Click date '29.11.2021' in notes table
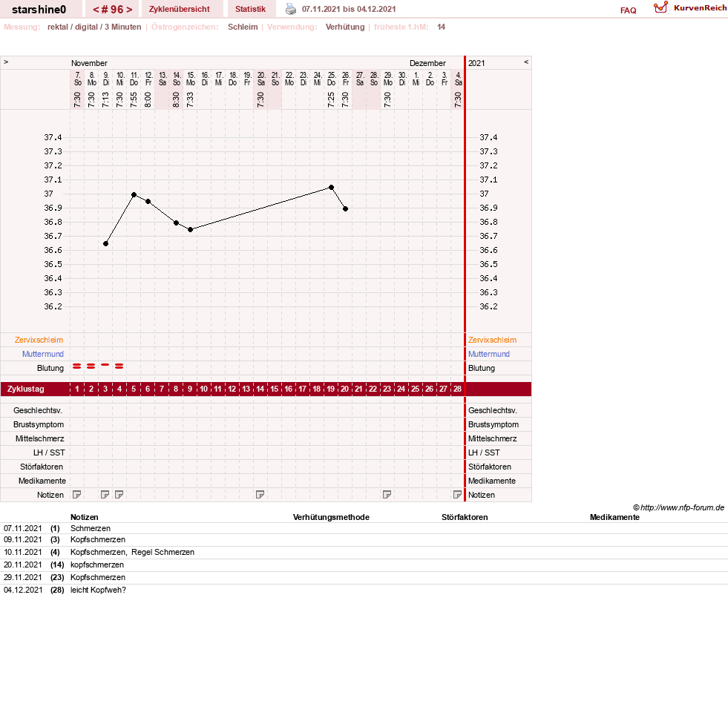This screenshot has width=728, height=724. (x=23, y=577)
